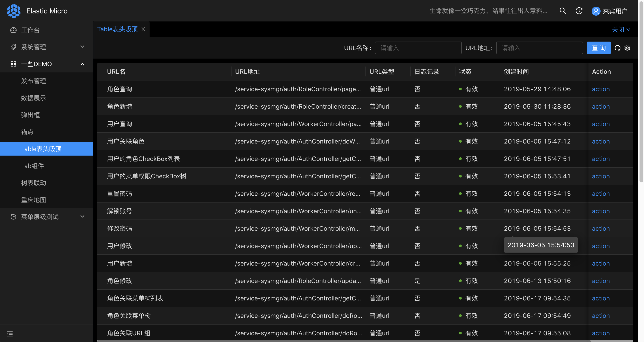Select the 重庆地图 sidebar item

point(34,200)
